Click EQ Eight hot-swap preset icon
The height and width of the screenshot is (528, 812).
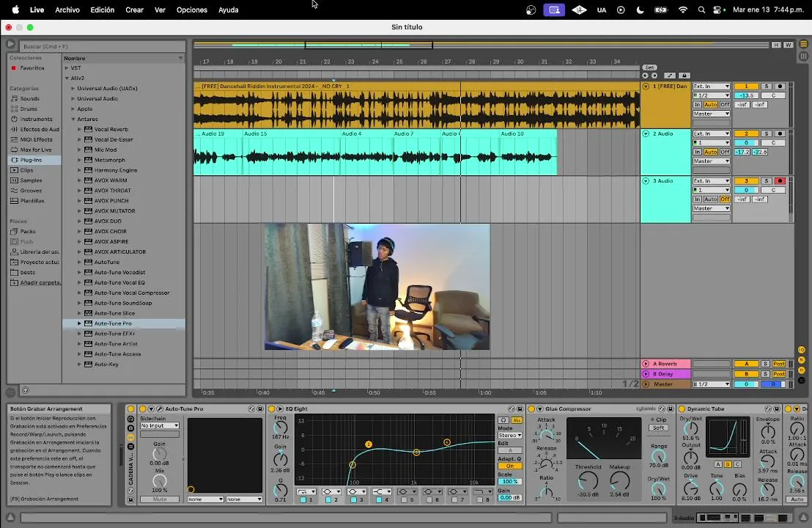511,408
